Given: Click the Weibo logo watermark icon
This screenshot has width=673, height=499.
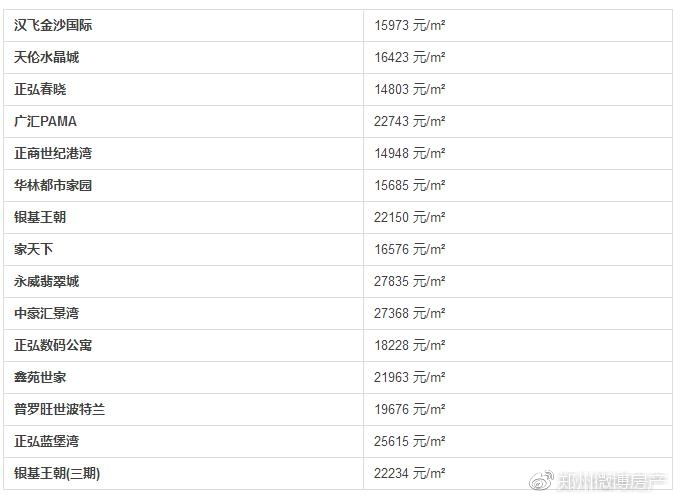Looking at the screenshot, I should pyautogui.click(x=540, y=481).
